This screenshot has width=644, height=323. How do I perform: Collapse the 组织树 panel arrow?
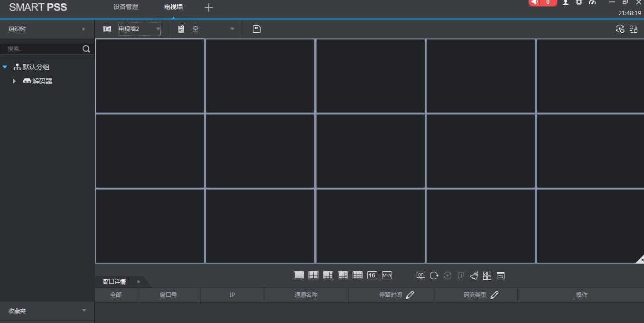(84, 29)
